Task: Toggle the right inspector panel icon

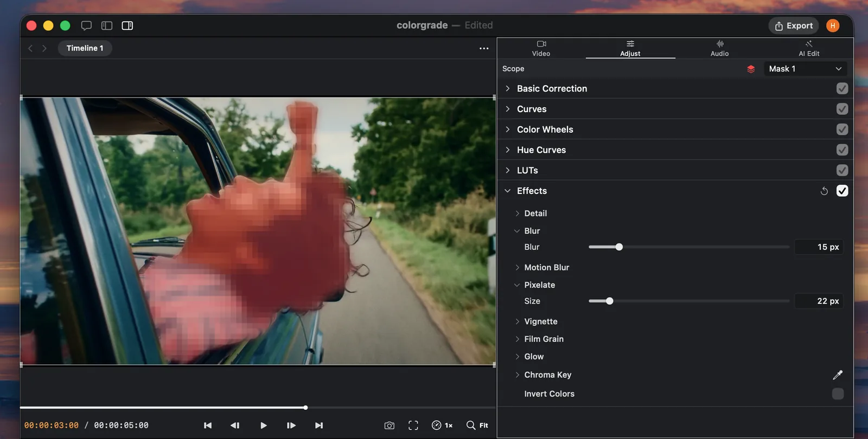Action: 127,25
